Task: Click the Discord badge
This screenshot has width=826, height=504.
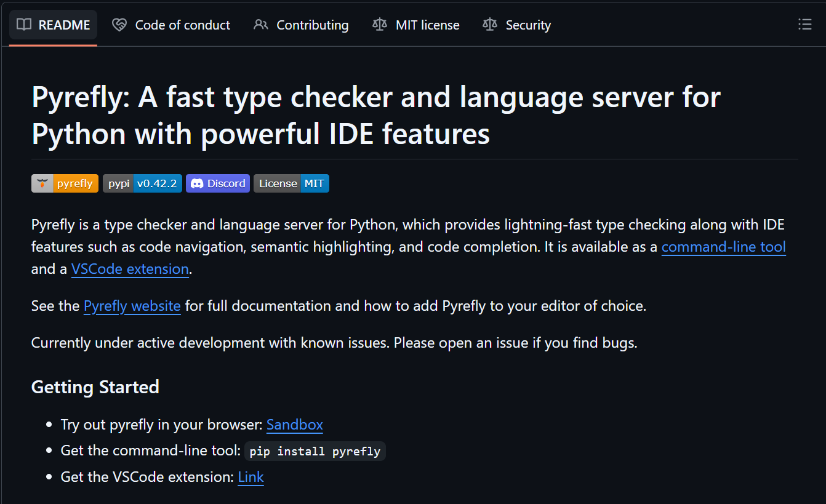Action: (218, 183)
